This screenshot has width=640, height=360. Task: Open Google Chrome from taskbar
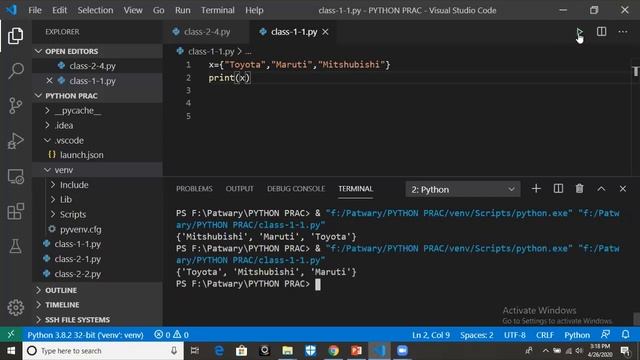(333, 351)
